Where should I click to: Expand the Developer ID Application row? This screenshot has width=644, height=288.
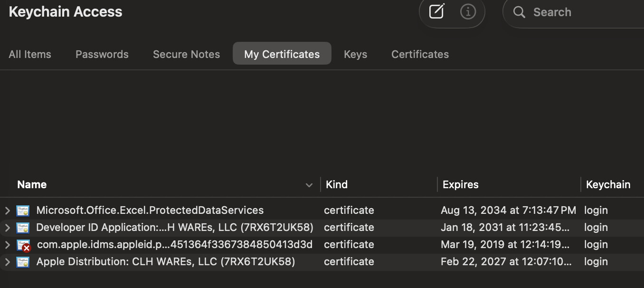(7, 228)
